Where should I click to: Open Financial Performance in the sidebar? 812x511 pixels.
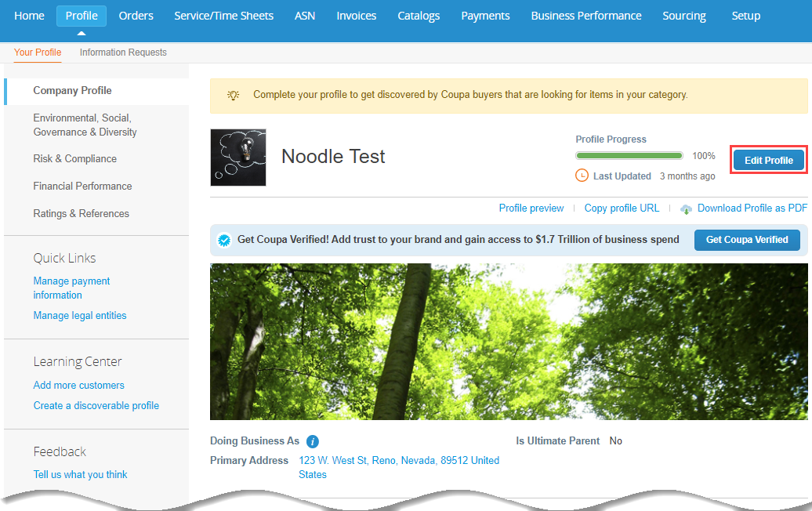point(82,187)
